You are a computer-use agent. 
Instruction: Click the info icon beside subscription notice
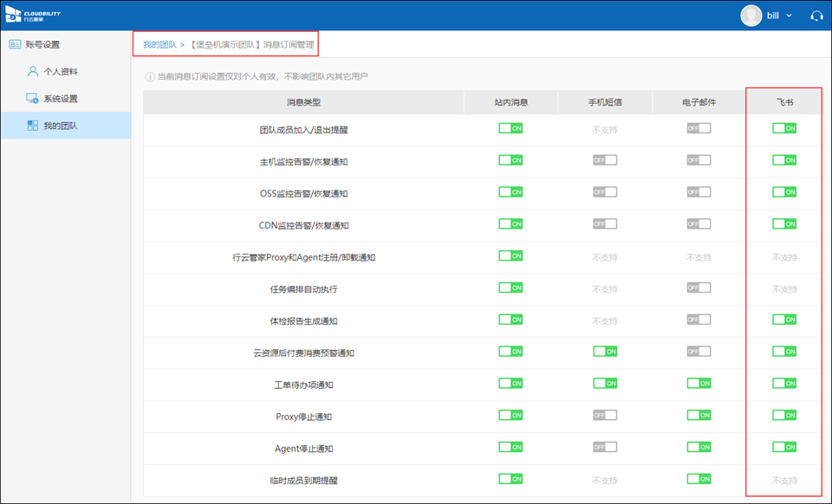click(150, 77)
